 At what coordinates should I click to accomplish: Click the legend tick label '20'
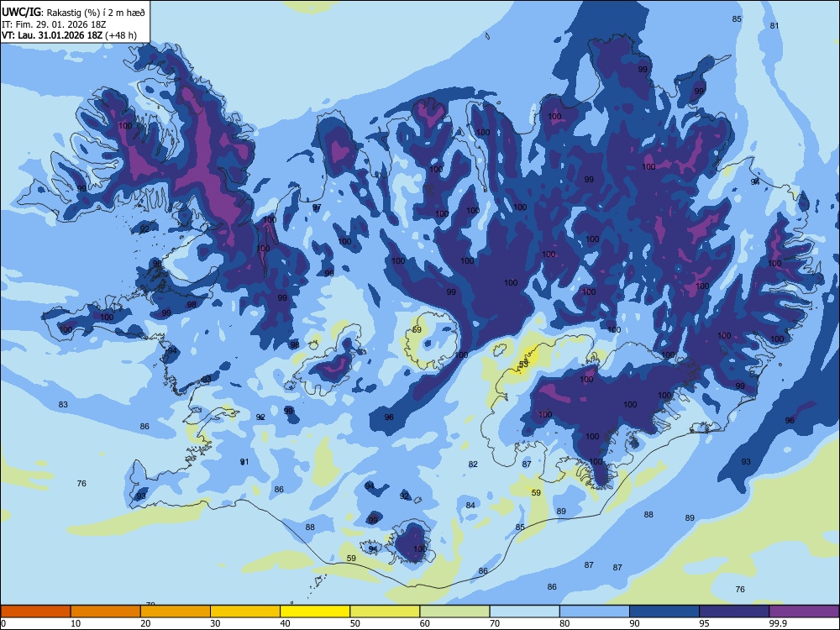coord(145,623)
